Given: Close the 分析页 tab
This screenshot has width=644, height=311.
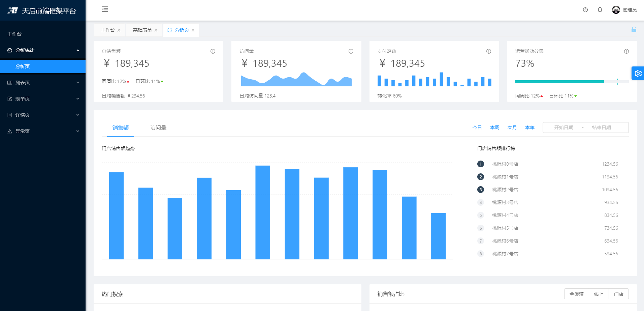Looking at the screenshot, I should 193,30.
